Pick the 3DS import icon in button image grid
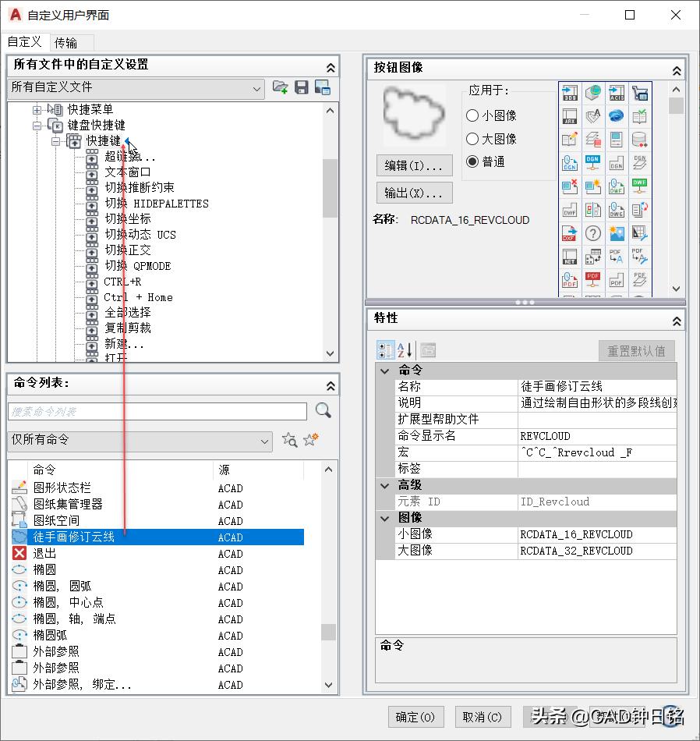 [x=570, y=93]
